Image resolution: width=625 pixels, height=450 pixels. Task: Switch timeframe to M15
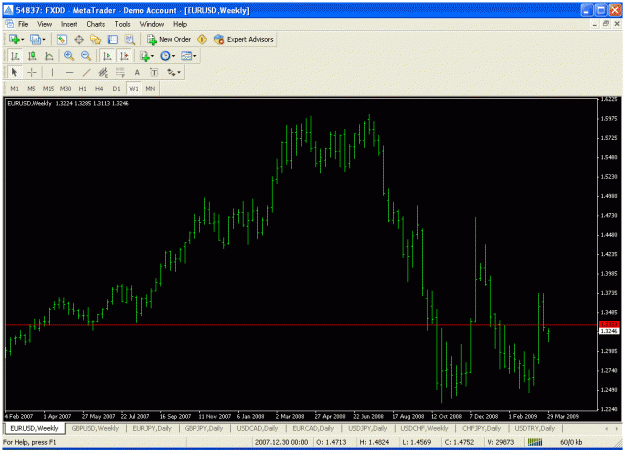click(x=48, y=88)
